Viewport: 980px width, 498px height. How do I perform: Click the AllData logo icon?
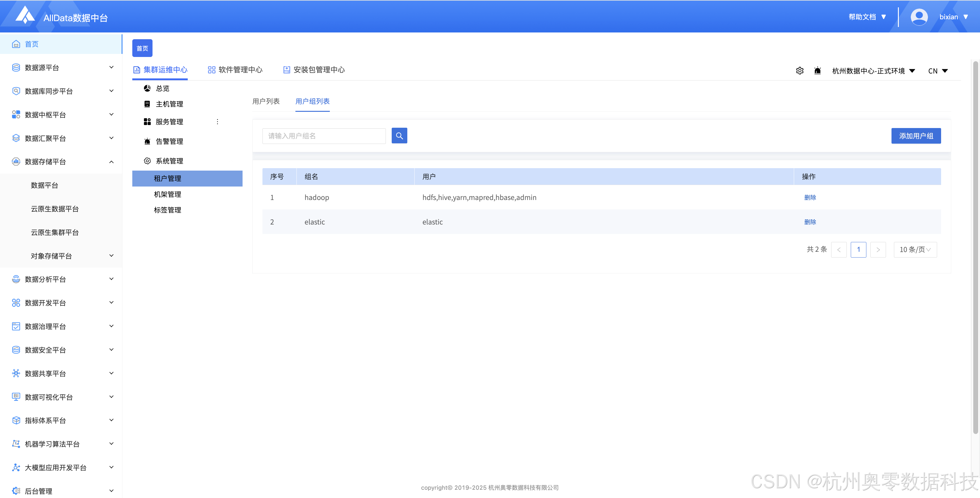coord(25,15)
